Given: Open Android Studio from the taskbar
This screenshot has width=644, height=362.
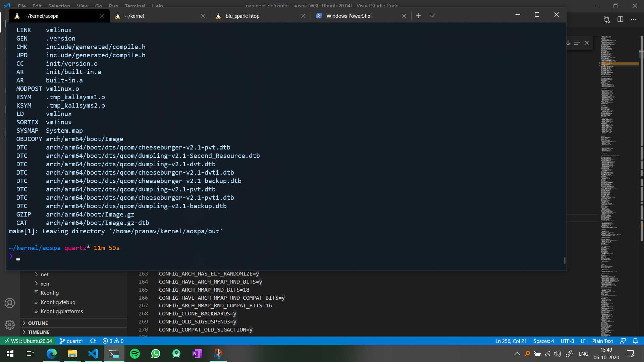Looking at the screenshot, I should coord(176,354).
